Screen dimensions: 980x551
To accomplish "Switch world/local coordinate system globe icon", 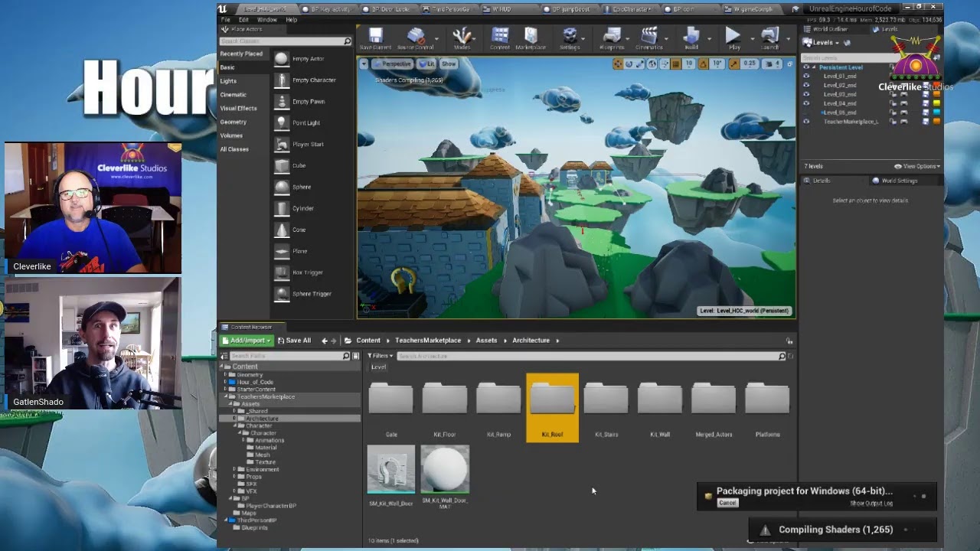I will [x=652, y=64].
